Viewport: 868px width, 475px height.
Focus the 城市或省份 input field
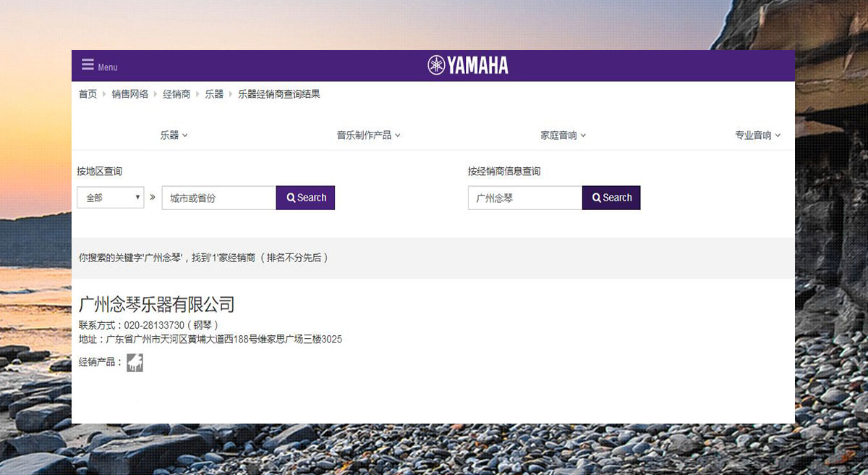click(218, 198)
